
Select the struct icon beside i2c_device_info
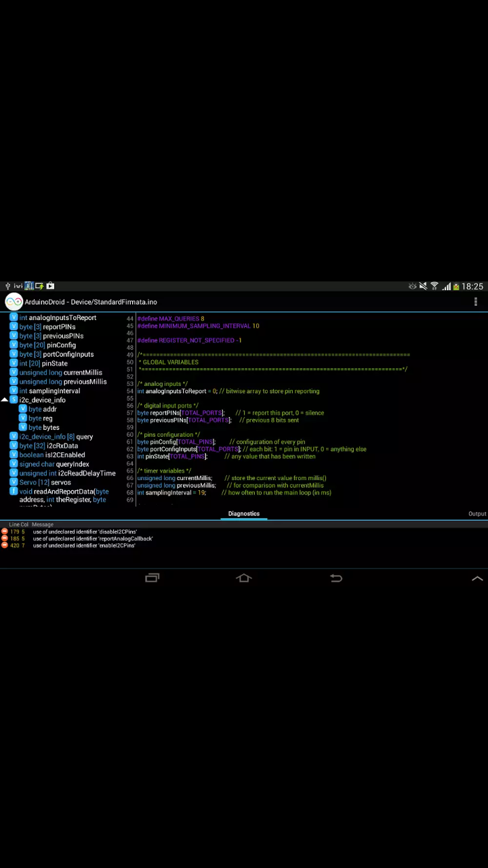pos(14,400)
